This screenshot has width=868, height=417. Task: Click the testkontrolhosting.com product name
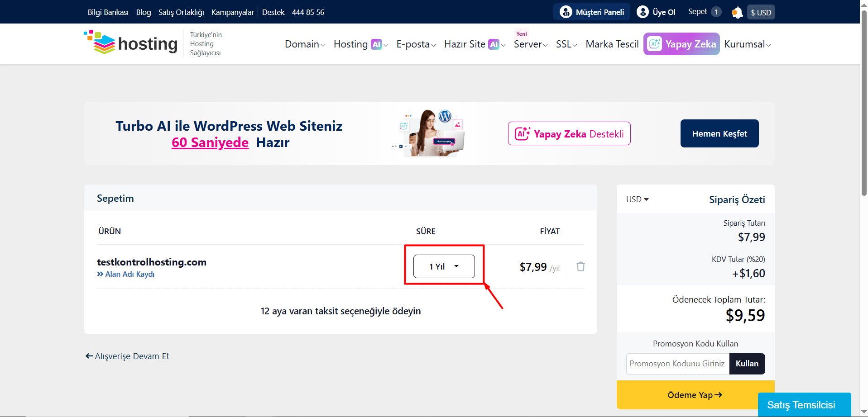click(152, 262)
